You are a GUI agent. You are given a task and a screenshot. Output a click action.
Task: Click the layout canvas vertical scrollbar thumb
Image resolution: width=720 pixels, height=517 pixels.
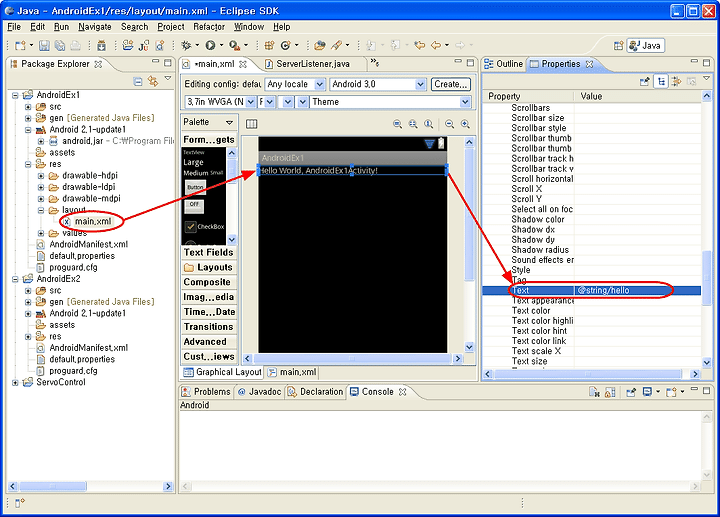point(469,214)
